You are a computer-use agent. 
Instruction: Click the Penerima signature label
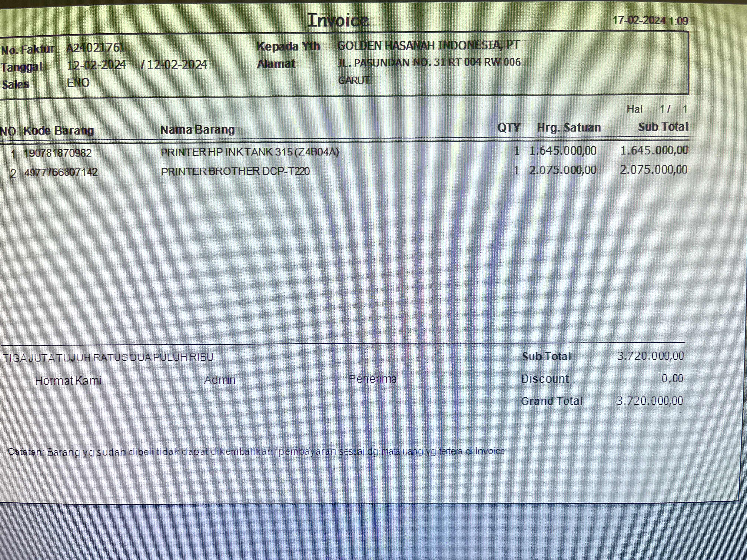point(373,379)
